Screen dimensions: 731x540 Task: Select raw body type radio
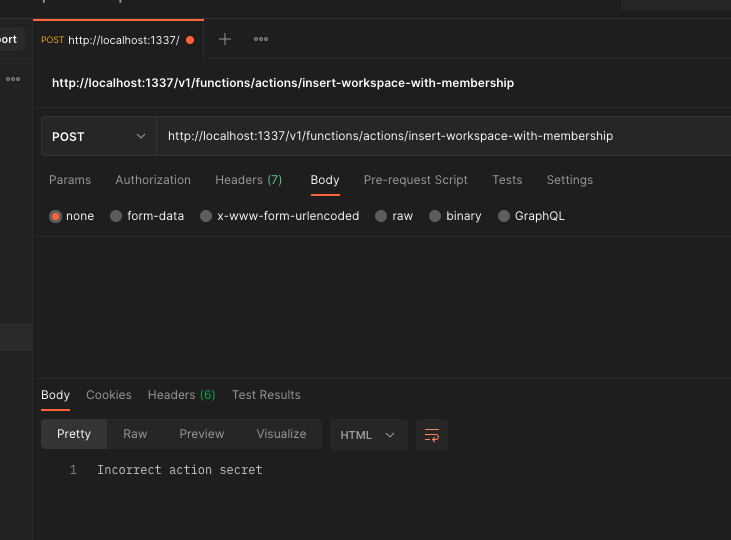381,216
